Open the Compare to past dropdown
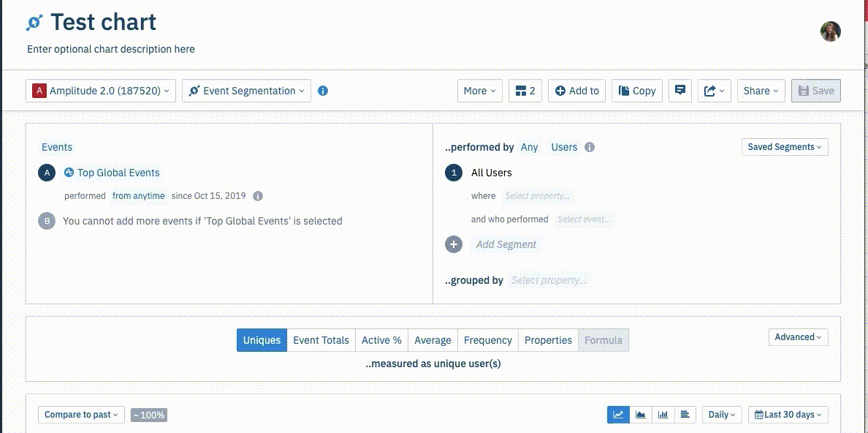This screenshot has height=433, width=868. (x=81, y=415)
